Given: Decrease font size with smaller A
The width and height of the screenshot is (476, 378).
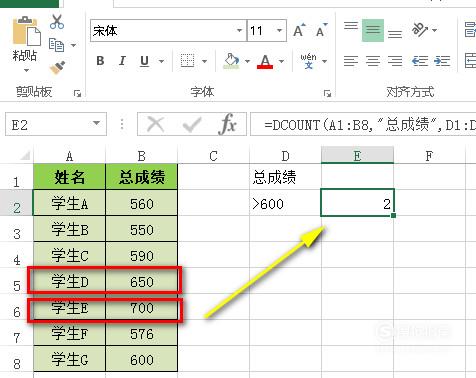Looking at the screenshot, I should click(x=321, y=31).
